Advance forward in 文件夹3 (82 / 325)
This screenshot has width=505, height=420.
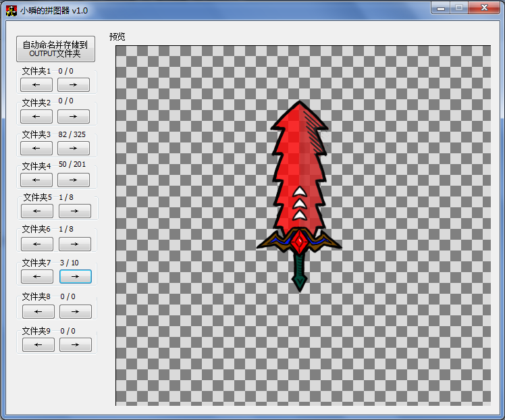[74, 148]
